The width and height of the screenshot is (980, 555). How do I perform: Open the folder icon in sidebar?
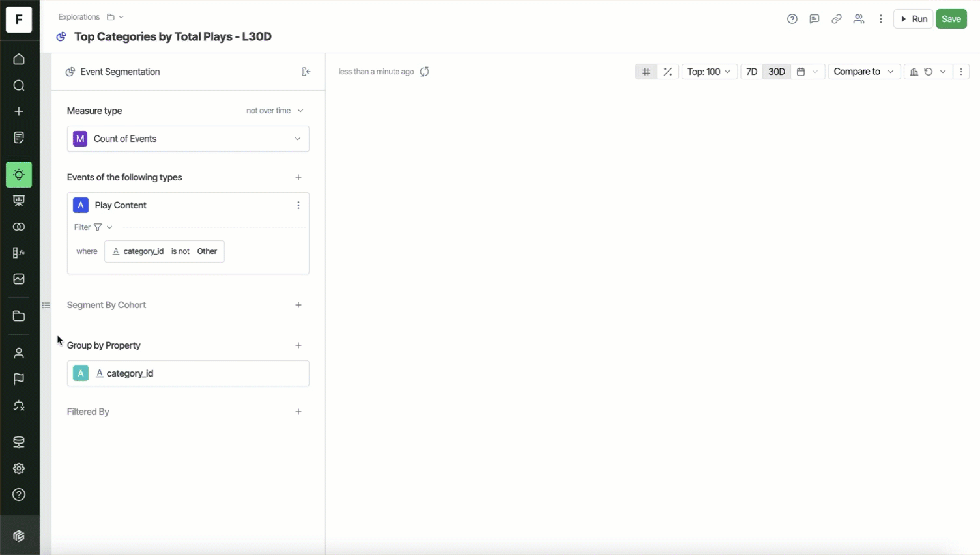coord(19,316)
